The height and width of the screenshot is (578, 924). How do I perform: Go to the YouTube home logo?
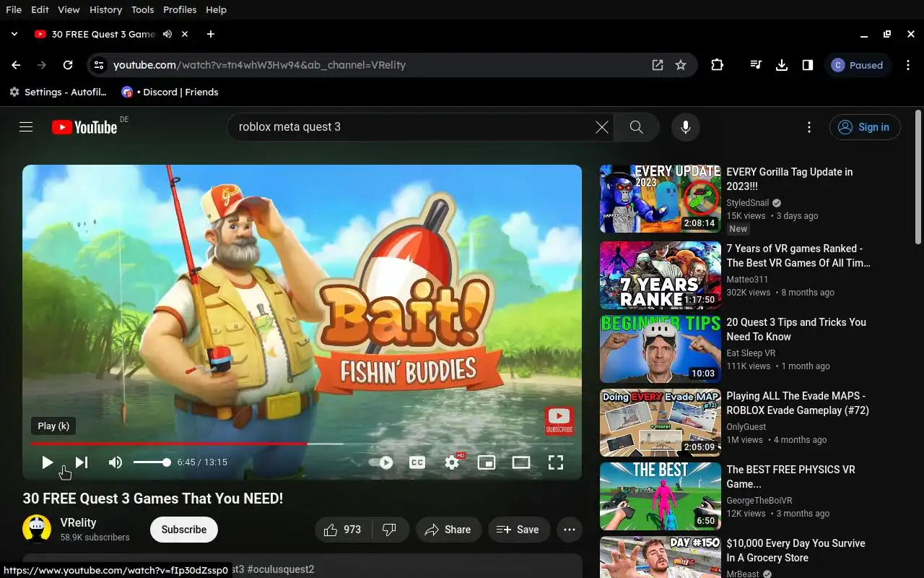[84, 127]
